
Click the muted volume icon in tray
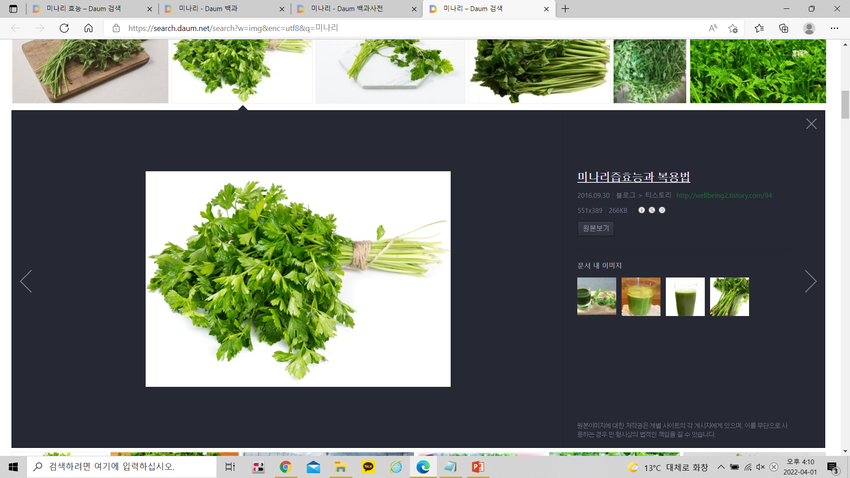pyautogui.click(x=761, y=467)
